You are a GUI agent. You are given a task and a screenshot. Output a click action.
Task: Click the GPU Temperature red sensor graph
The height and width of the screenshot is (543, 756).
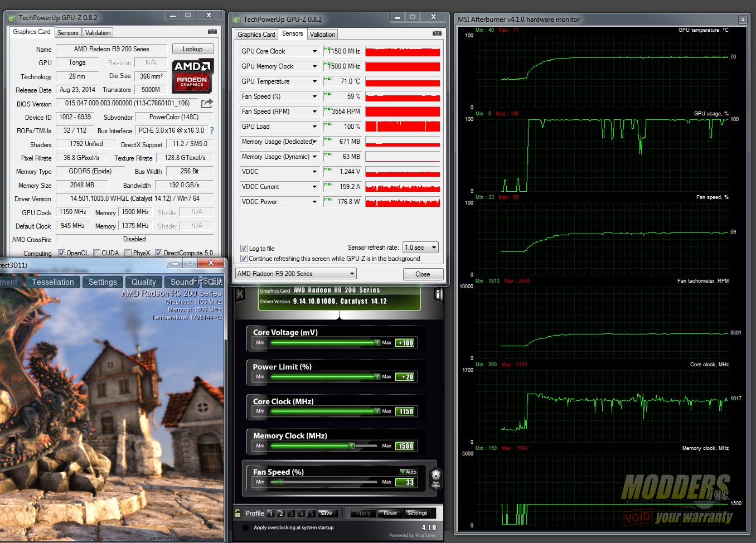[x=403, y=81]
